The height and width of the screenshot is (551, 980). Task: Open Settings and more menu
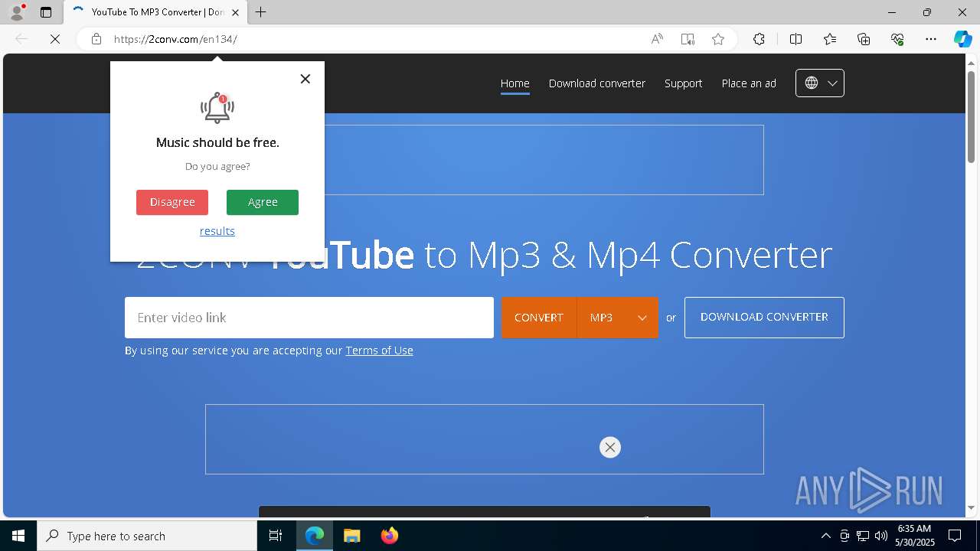[x=931, y=39]
